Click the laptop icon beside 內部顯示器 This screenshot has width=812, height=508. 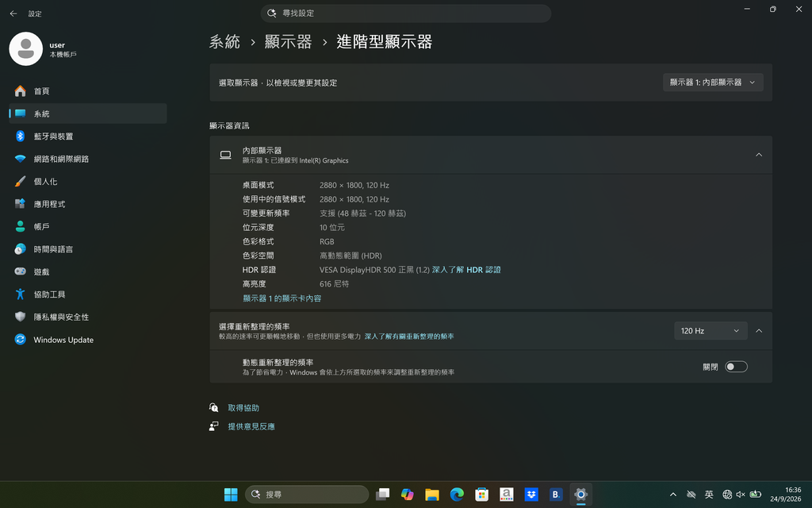226,155
